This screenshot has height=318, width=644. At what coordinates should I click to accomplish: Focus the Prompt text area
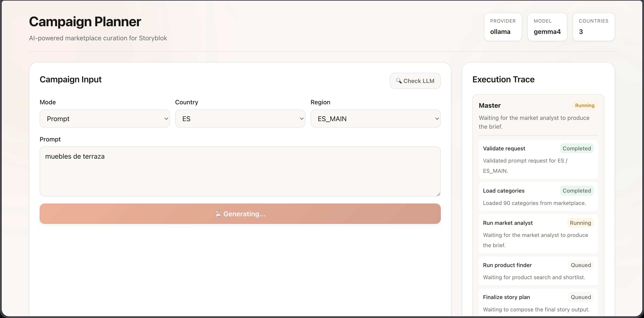point(240,171)
